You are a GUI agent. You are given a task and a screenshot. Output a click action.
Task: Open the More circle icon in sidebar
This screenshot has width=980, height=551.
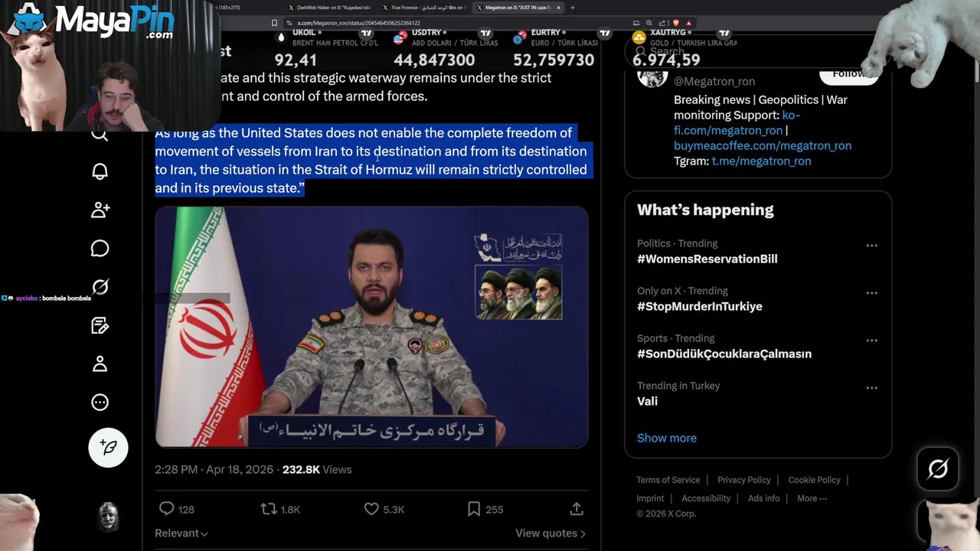pos(100,403)
